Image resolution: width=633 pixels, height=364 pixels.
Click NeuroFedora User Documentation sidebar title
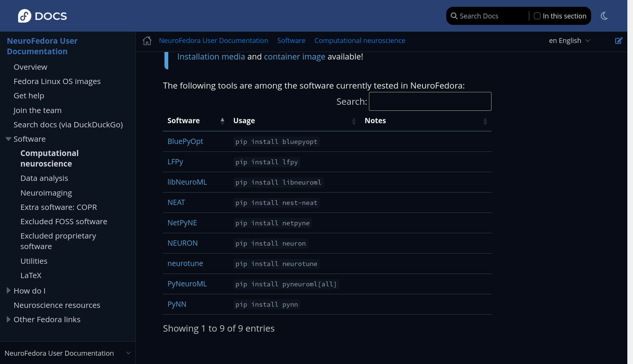[42, 46]
